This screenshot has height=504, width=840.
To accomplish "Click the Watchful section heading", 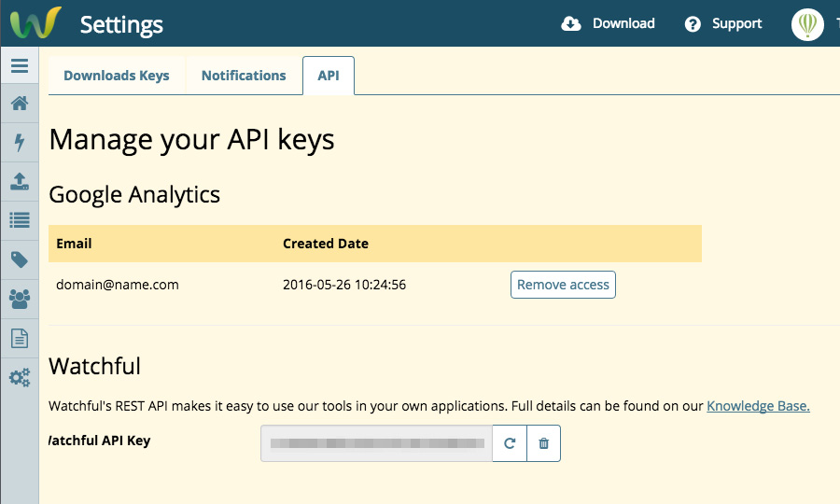I will coord(95,367).
